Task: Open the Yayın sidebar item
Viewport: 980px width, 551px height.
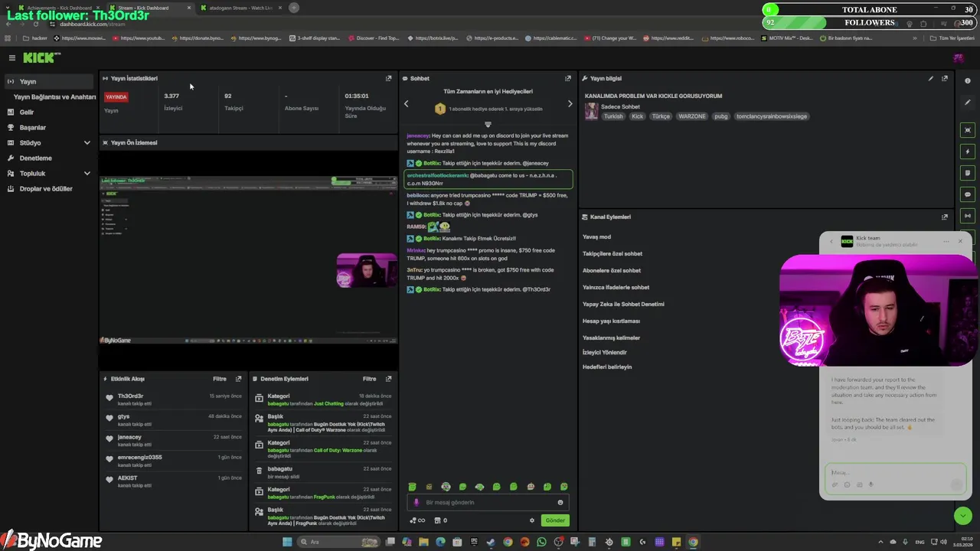Action: 51,81
